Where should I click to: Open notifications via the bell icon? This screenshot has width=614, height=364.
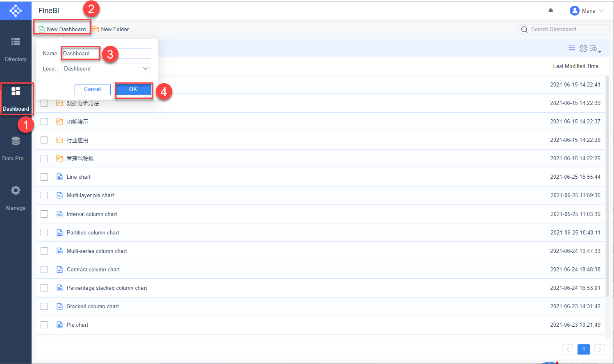tap(550, 10)
